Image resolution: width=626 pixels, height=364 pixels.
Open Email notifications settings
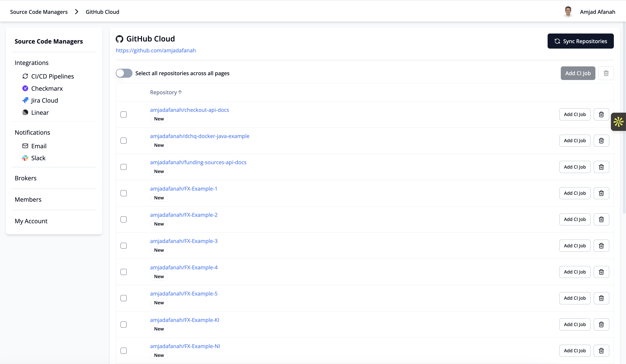click(39, 146)
